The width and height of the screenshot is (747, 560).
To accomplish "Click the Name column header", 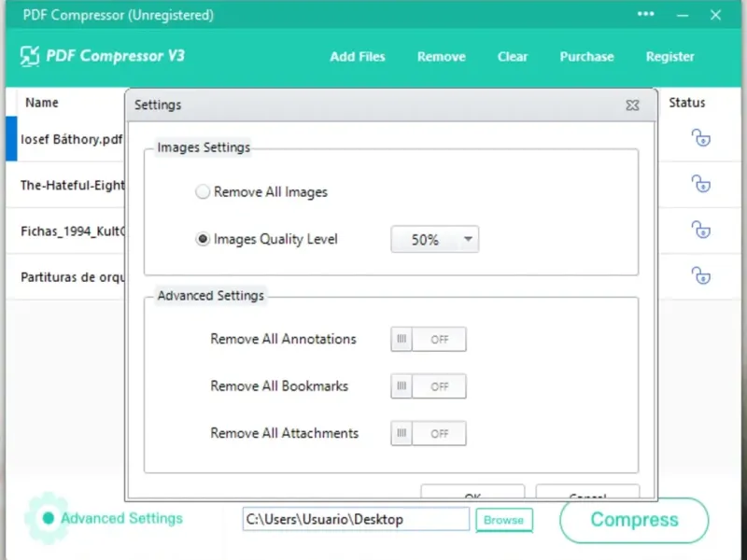I will pos(42,103).
